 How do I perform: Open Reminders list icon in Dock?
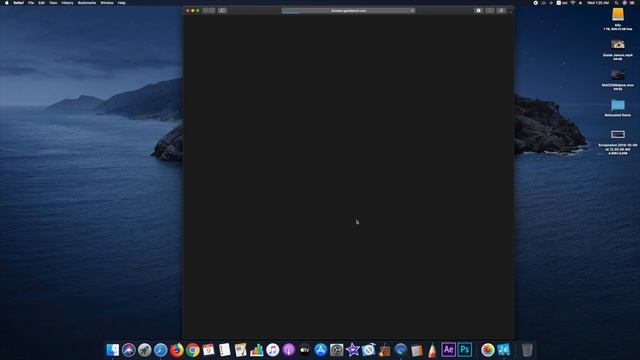(224, 350)
